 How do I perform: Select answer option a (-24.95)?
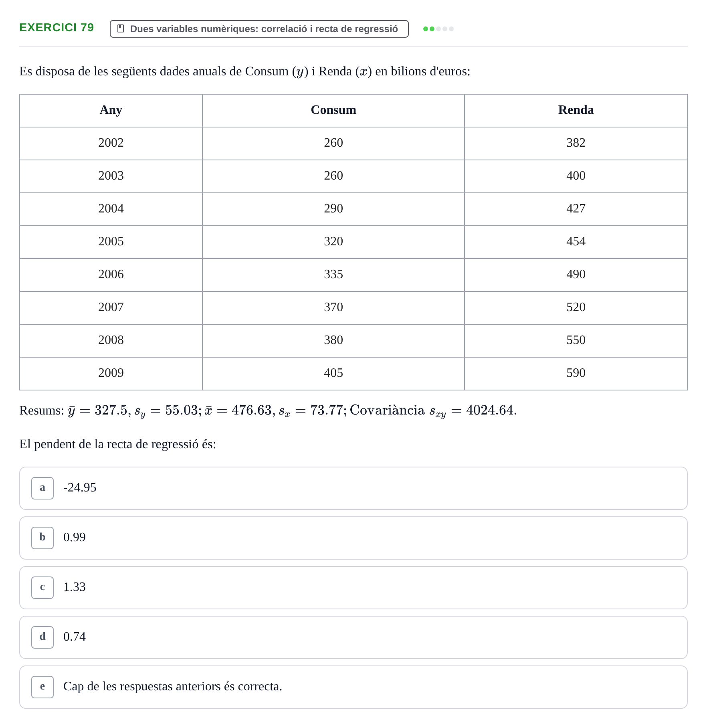[x=353, y=488]
